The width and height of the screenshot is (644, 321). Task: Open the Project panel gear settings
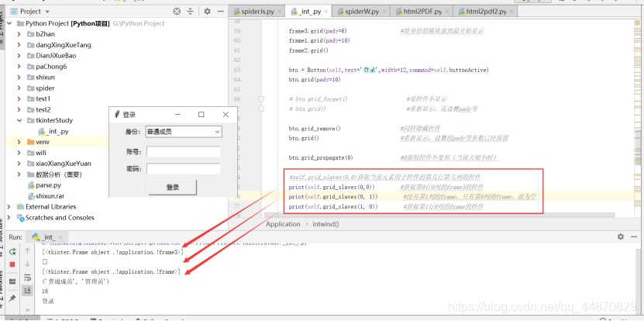(x=208, y=12)
